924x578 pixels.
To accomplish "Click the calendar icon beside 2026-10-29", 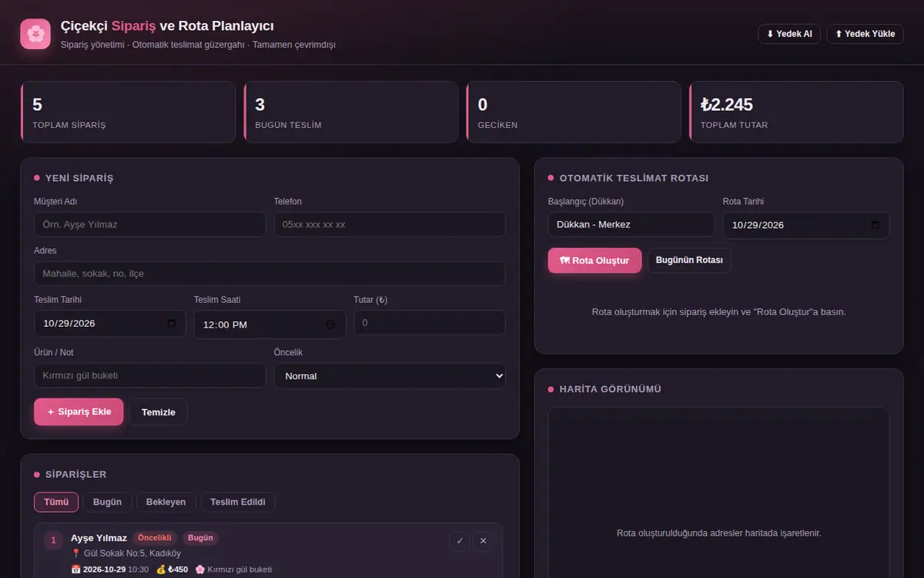I will click(x=75, y=570).
